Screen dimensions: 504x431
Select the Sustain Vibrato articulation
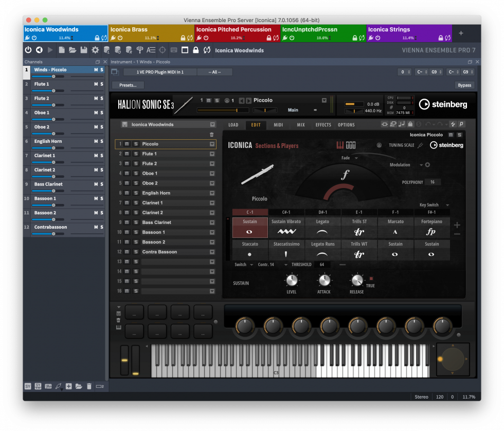point(286,228)
